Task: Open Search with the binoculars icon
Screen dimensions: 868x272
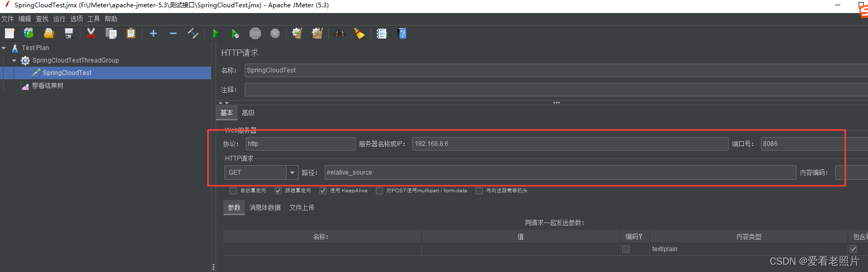Action: (340, 33)
